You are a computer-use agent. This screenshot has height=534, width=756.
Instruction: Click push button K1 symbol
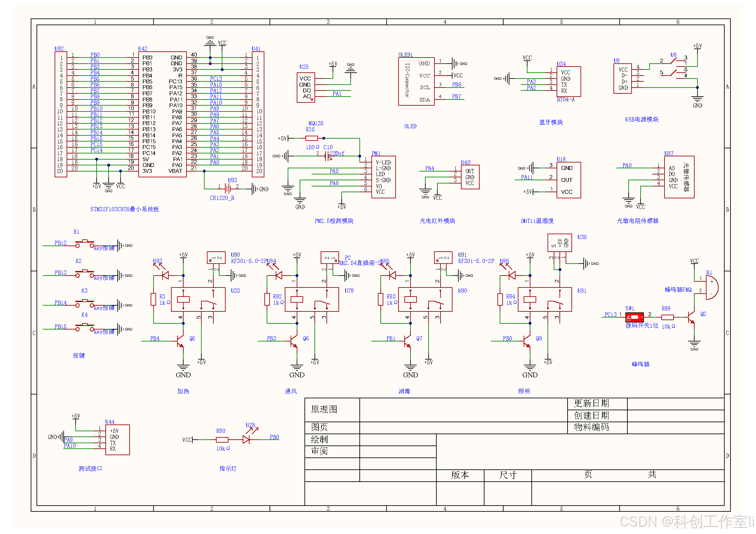(85, 244)
